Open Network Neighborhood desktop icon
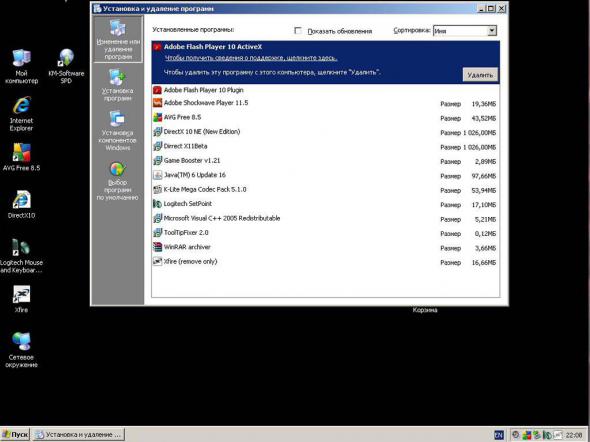Viewport: 590px width, 442px height. click(x=21, y=350)
